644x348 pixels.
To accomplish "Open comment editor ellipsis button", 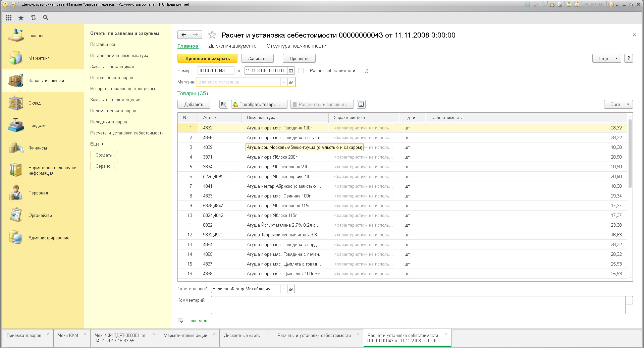I will click(629, 300).
